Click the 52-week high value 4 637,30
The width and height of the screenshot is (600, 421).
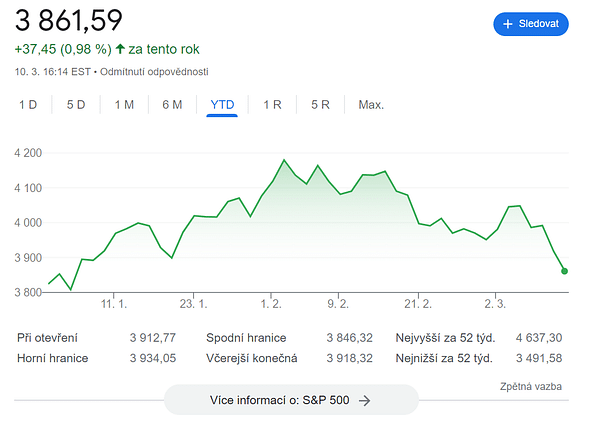(x=539, y=338)
